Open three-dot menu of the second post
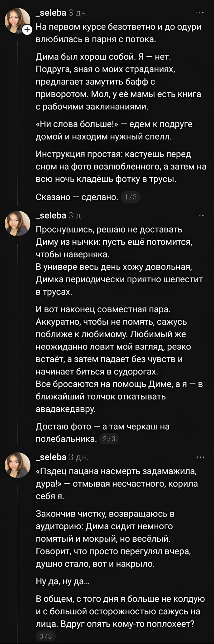214x644 pixels. [x=200, y=215]
